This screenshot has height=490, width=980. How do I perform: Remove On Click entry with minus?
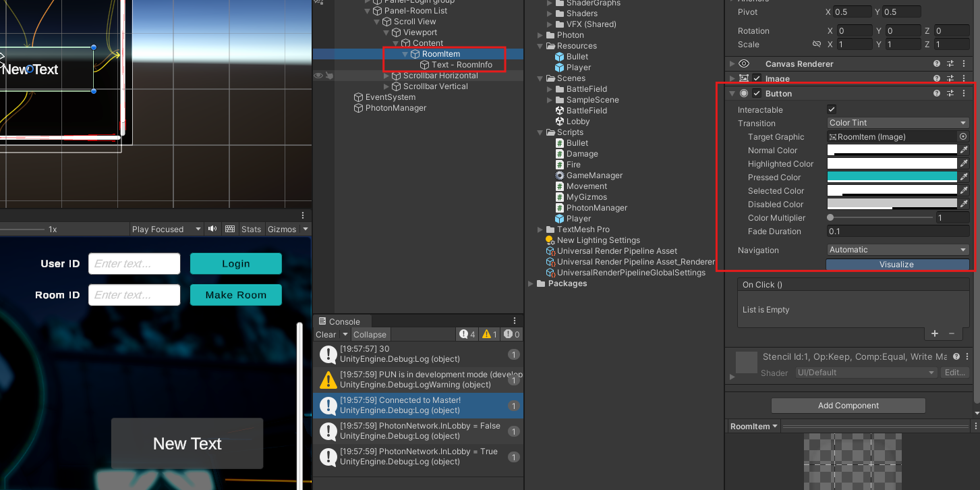(x=952, y=333)
